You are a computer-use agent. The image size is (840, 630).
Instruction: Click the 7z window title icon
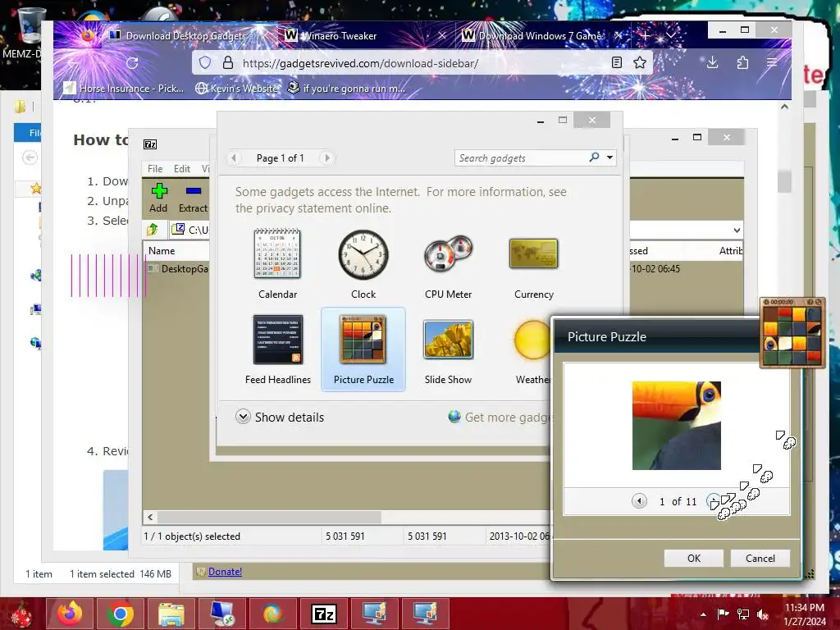click(150, 144)
